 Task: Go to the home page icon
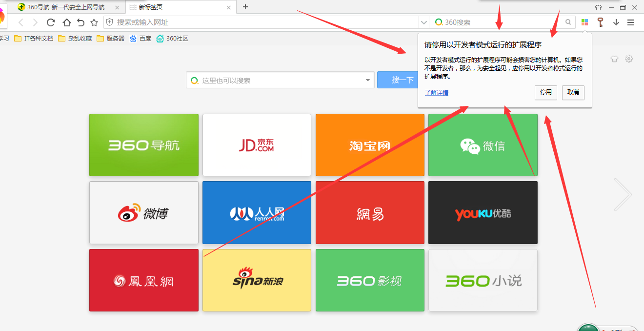click(x=66, y=22)
